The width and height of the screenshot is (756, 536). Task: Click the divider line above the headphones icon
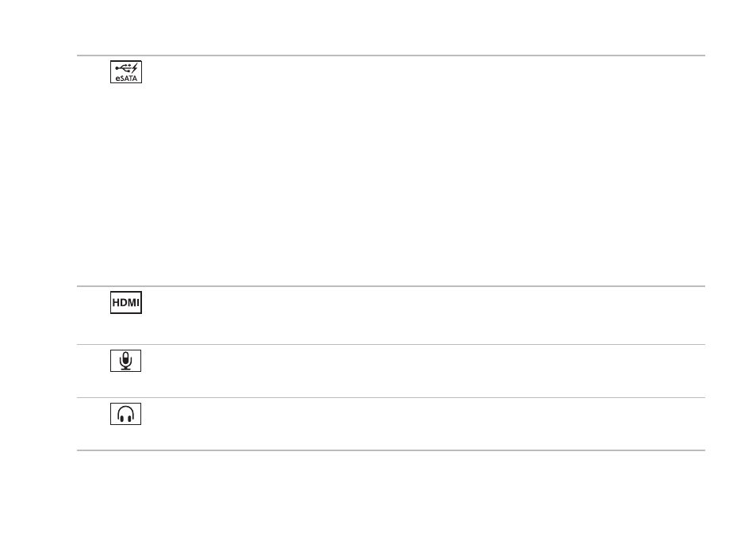coord(391,398)
